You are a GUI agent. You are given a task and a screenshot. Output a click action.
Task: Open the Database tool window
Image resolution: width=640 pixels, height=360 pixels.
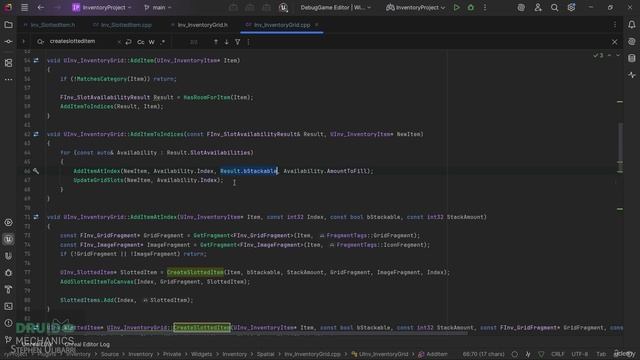[632, 58]
